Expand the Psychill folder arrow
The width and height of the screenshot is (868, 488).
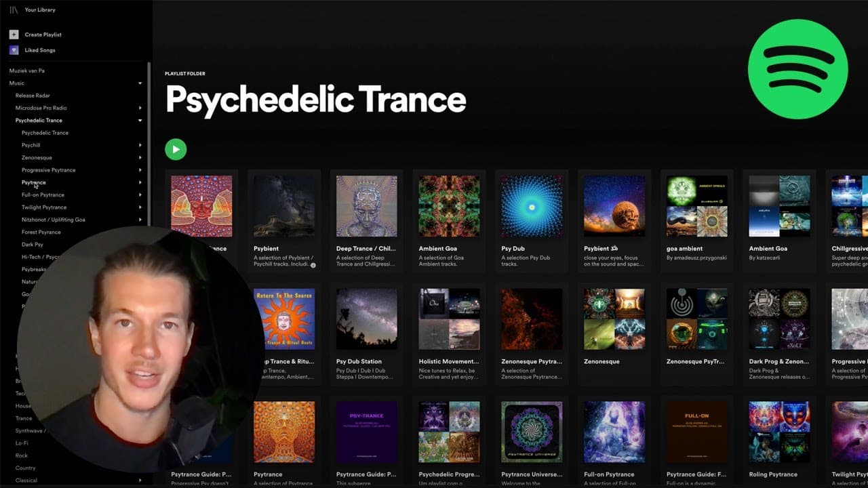pyautogui.click(x=140, y=146)
